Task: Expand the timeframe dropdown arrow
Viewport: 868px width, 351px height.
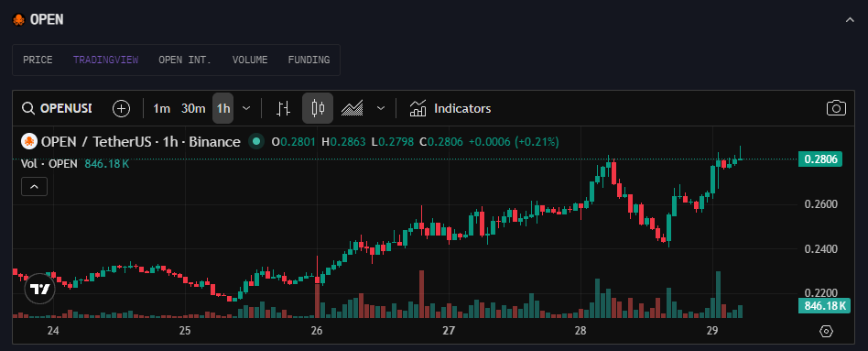Action: (x=247, y=108)
